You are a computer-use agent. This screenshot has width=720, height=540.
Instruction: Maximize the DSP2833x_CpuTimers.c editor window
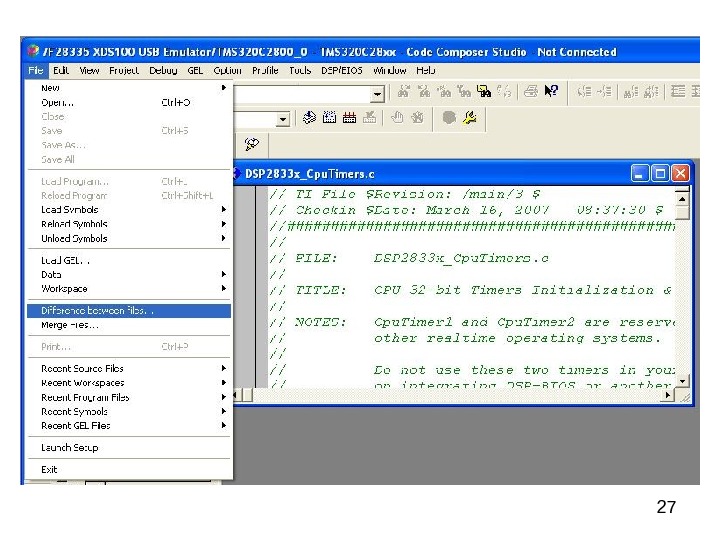(660, 174)
